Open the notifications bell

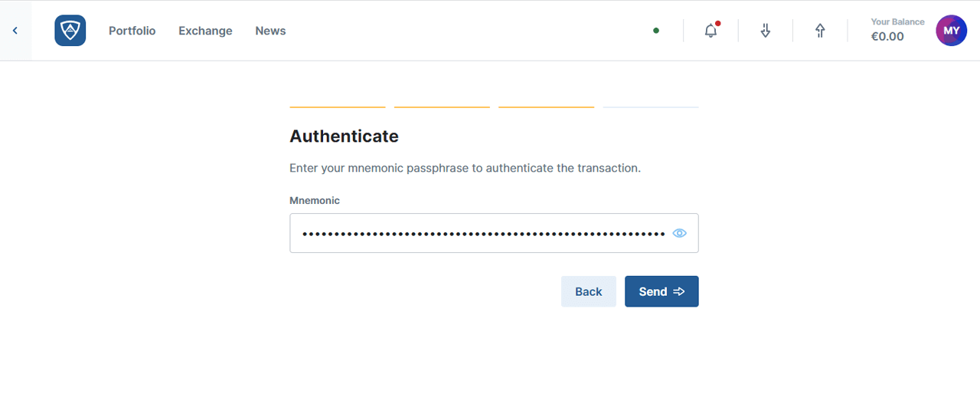[711, 31]
